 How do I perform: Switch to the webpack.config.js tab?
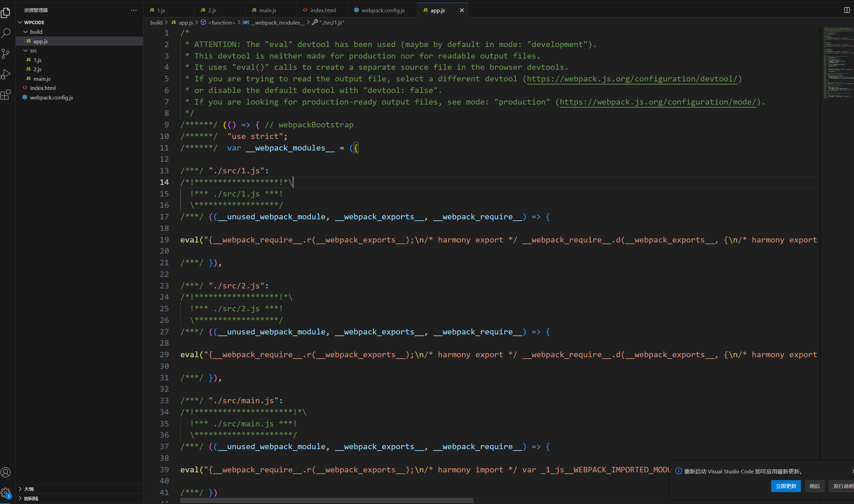383,10
